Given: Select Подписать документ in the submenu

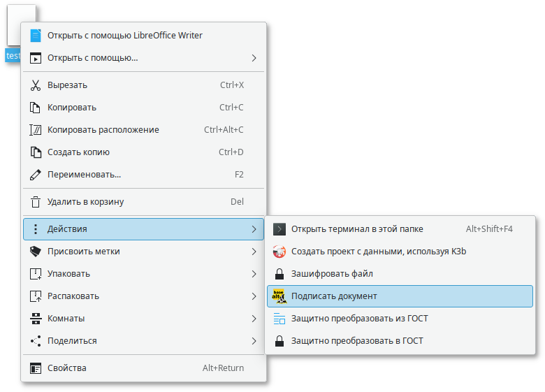Looking at the screenshot, I should click(400, 296).
